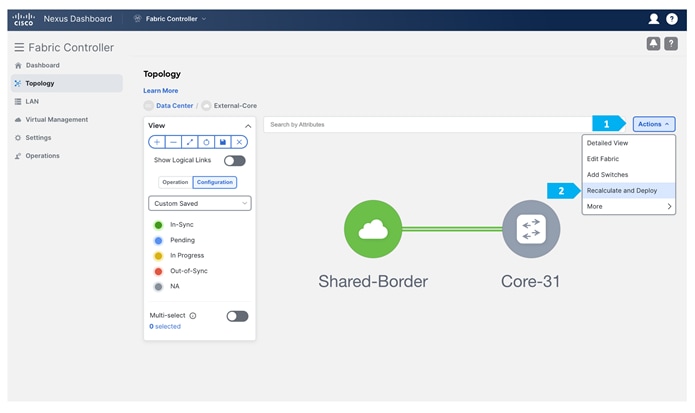
Task: Click the Cisco logo in header
Action: click(x=23, y=19)
